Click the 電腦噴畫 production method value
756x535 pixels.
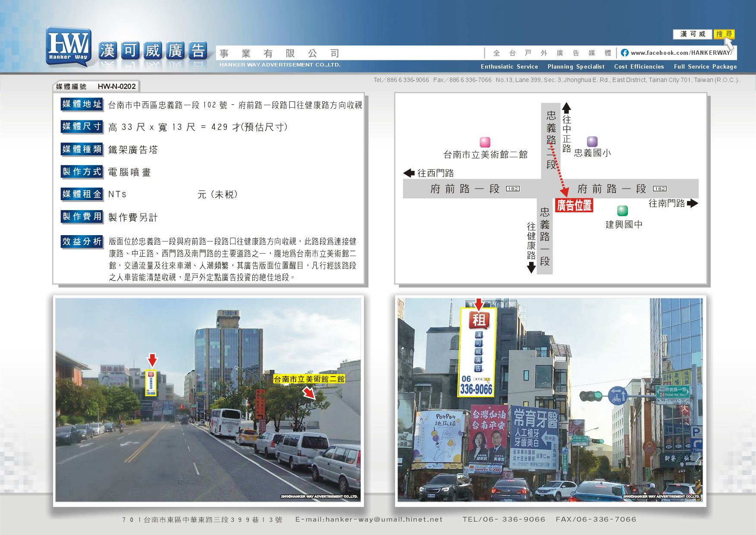click(129, 172)
